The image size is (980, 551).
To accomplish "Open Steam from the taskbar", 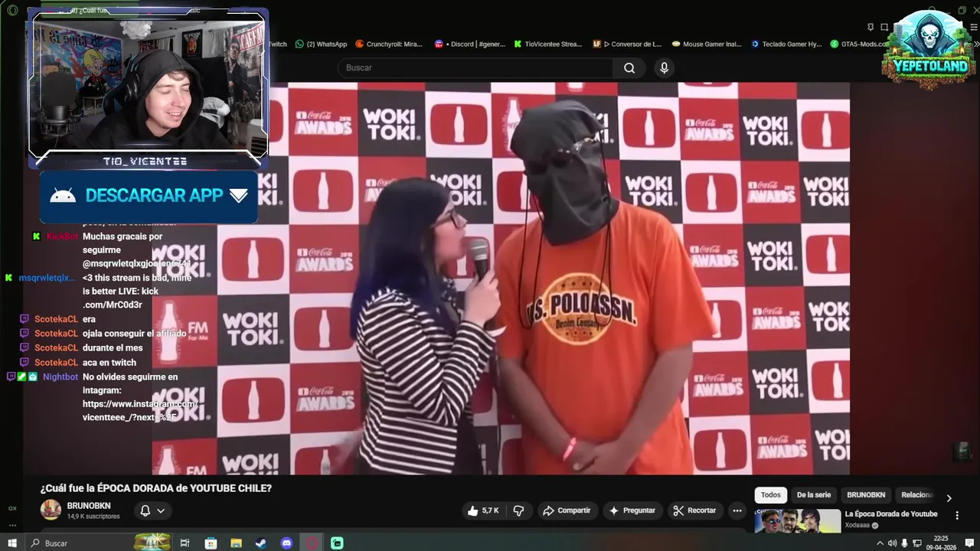I will [x=261, y=543].
